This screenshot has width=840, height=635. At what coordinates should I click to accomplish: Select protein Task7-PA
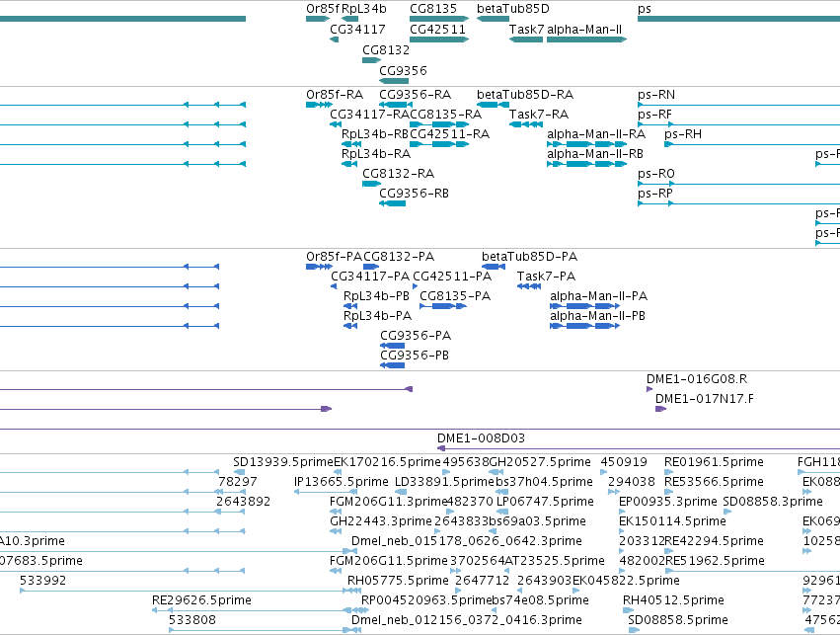click(546, 278)
